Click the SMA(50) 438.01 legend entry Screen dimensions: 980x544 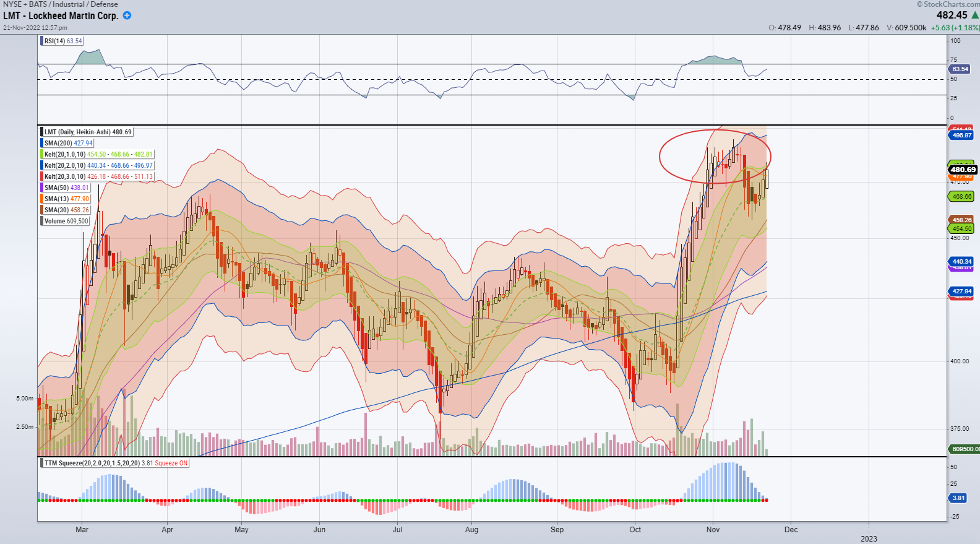(x=66, y=188)
